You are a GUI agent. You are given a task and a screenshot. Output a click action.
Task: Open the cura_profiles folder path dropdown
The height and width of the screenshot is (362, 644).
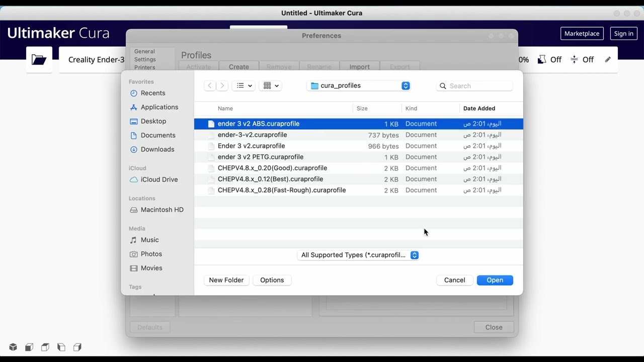click(358, 85)
